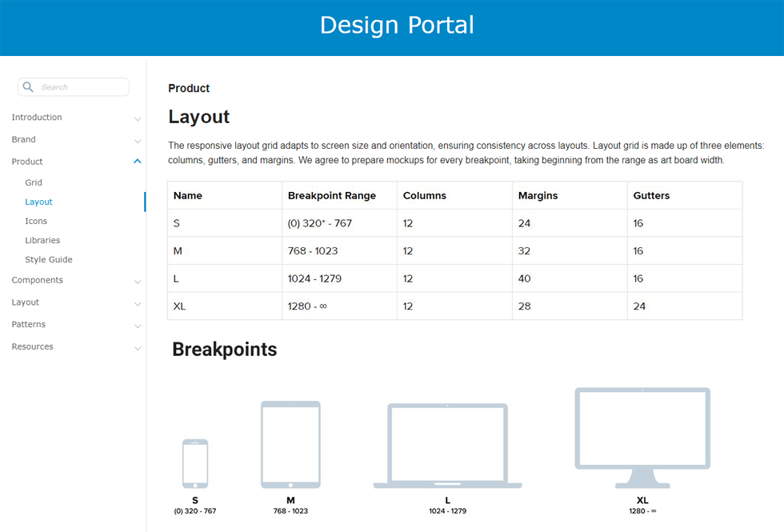Select the Icons sidebar item
Screen dimensions: 784x532
pyautogui.click(x=36, y=221)
